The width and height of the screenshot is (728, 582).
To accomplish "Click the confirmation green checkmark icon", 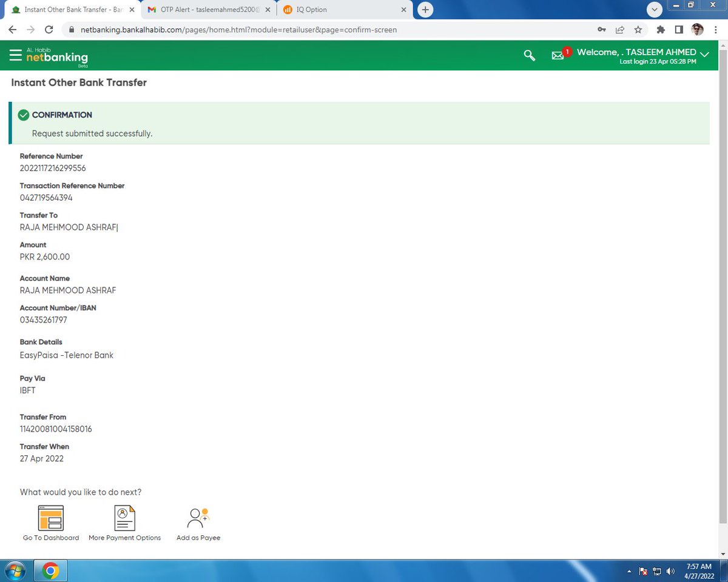I will (x=24, y=115).
